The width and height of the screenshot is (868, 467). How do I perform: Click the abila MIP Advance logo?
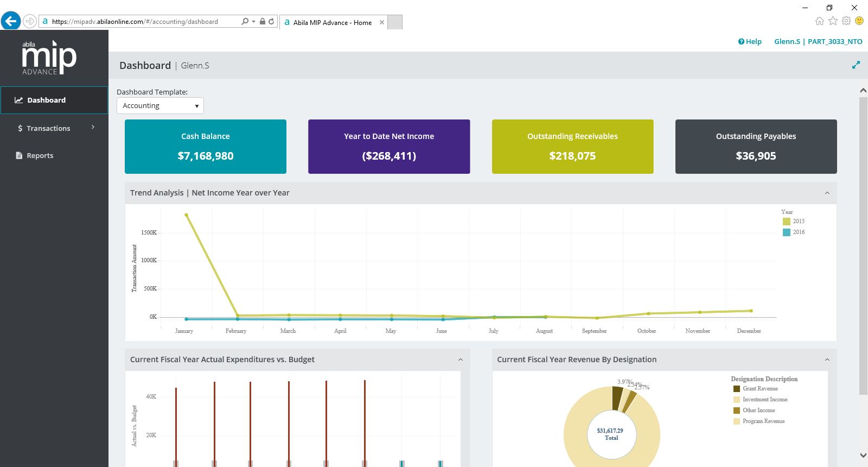tap(49, 57)
